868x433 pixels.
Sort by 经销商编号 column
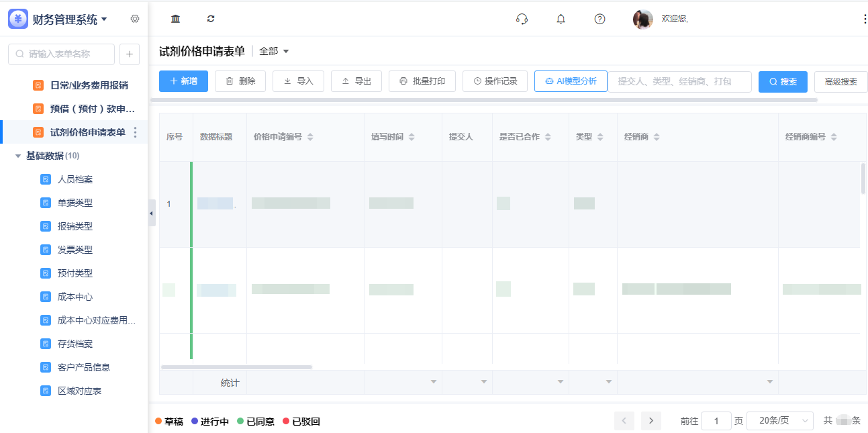pyautogui.click(x=833, y=137)
